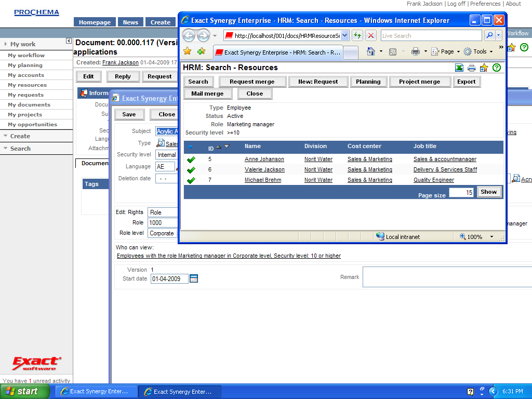This screenshot has height=399, width=532.
Task: Open the Type lookup magnifier icon
Action: [x=160, y=143]
